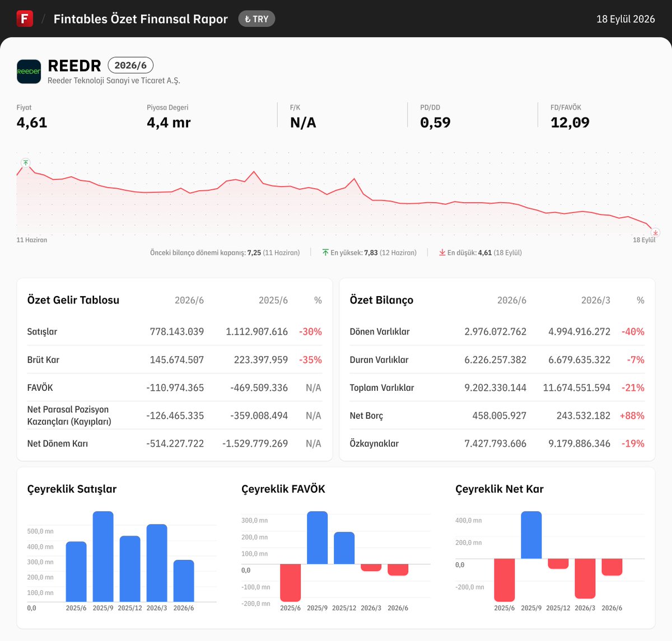Click the Reeder company logo
Screen dimensions: 672x641
click(x=29, y=72)
